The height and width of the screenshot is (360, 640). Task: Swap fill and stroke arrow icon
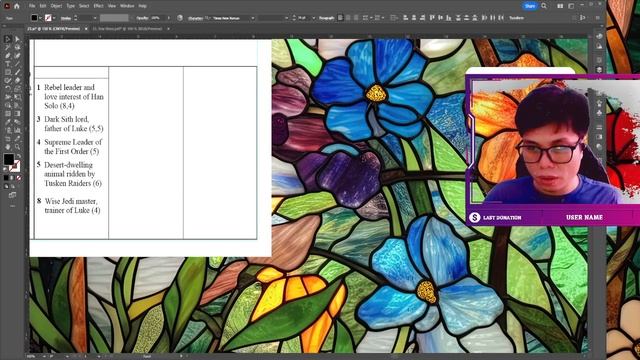click(x=18, y=156)
